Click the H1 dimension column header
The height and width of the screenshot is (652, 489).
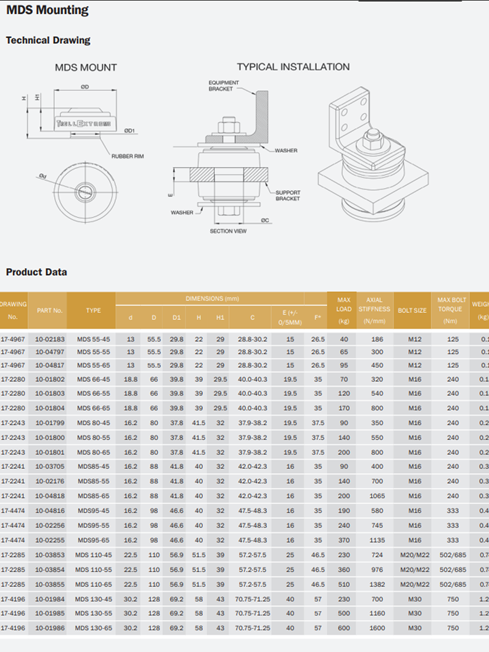(x=220, y=317)
